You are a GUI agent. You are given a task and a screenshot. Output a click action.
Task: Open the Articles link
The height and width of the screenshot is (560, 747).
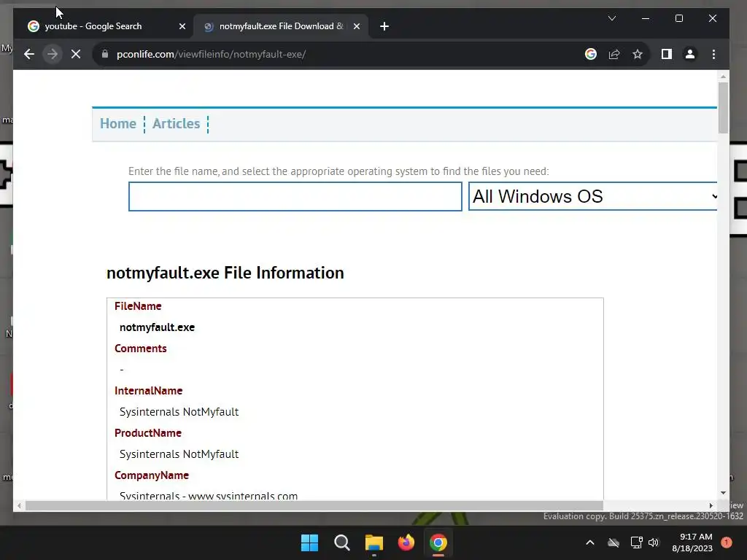point(177,124)
